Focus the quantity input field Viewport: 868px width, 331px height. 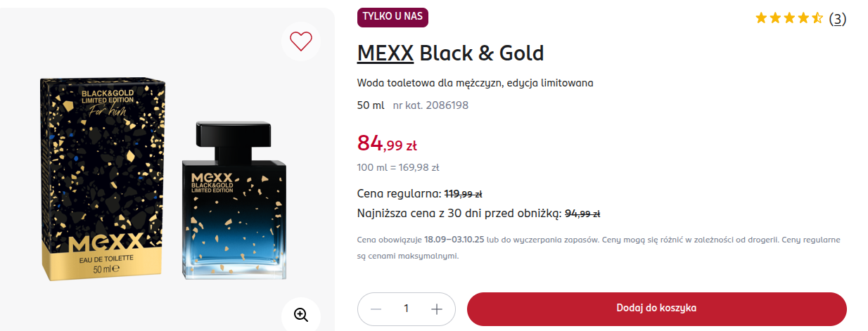(407, 309)
